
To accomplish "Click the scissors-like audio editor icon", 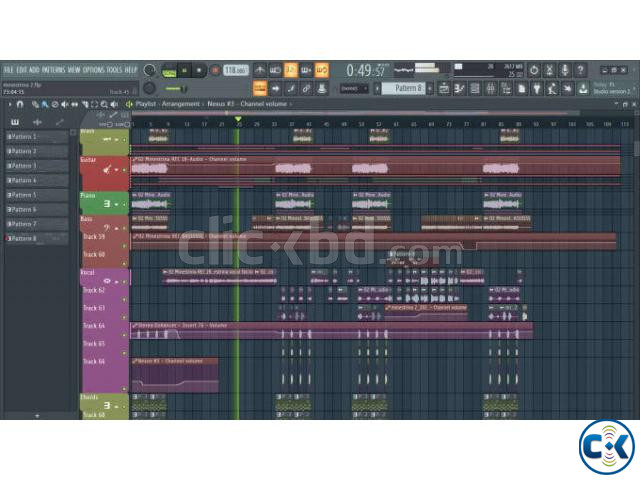I will coord(549,70).
